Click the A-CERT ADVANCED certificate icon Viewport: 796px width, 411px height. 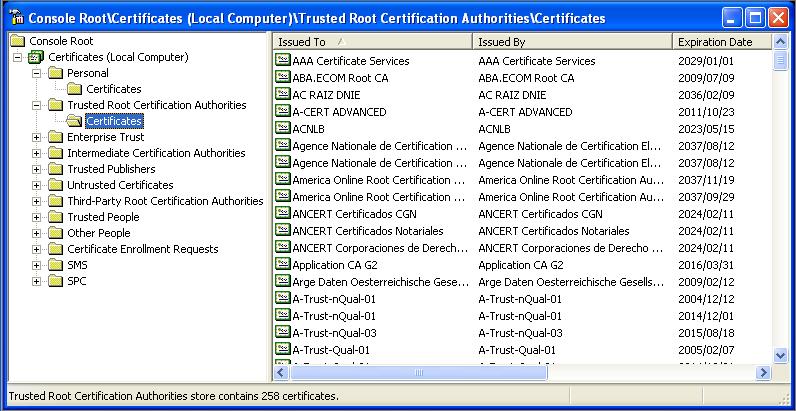click(282, 111)
